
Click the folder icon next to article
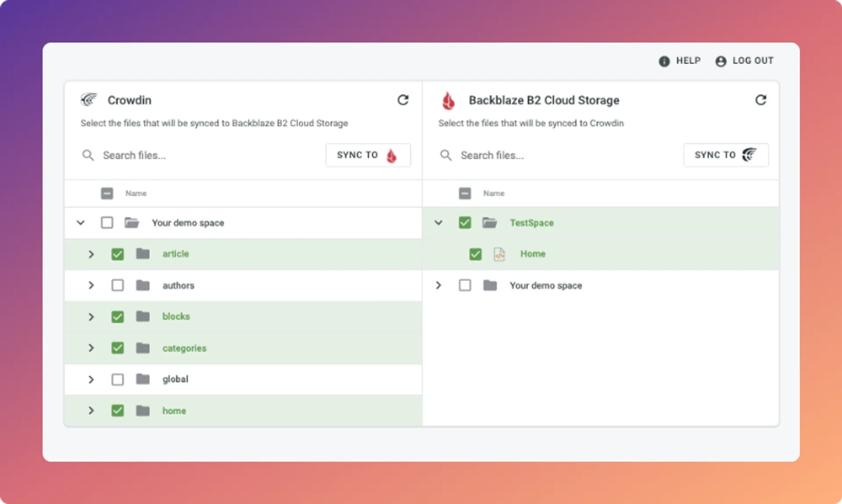pyautogui.click(x=143, y=254)
